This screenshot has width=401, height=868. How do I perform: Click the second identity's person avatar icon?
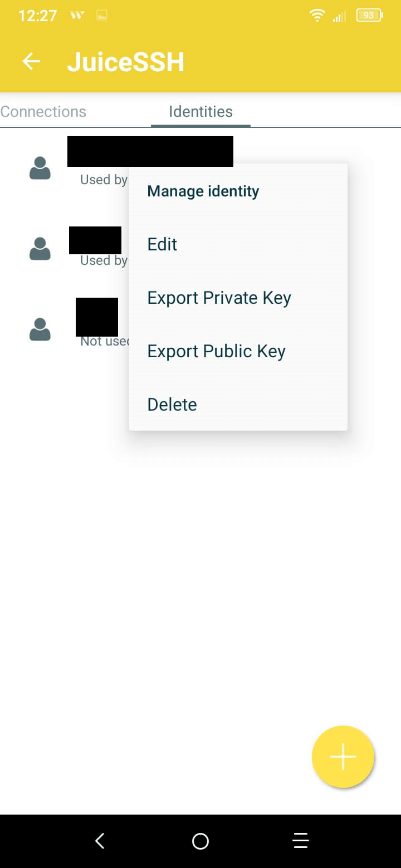40,248
